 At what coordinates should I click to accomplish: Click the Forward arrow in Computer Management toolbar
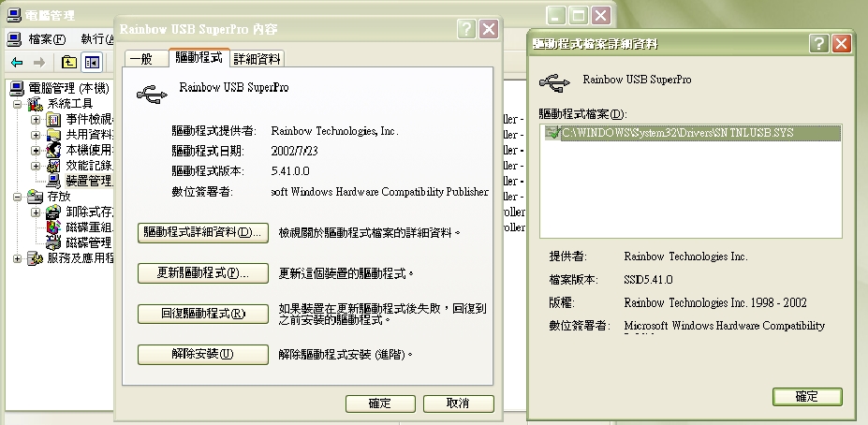(39, 63)
